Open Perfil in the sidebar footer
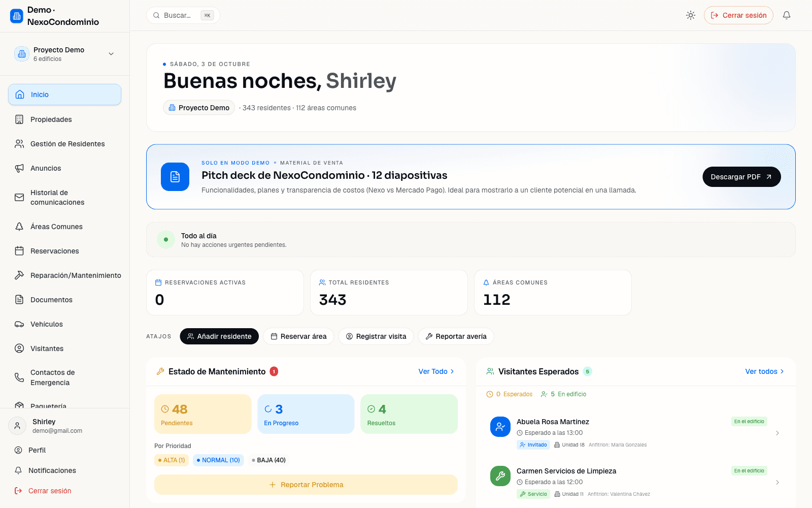The image size is (812, 508). point(65,450)
